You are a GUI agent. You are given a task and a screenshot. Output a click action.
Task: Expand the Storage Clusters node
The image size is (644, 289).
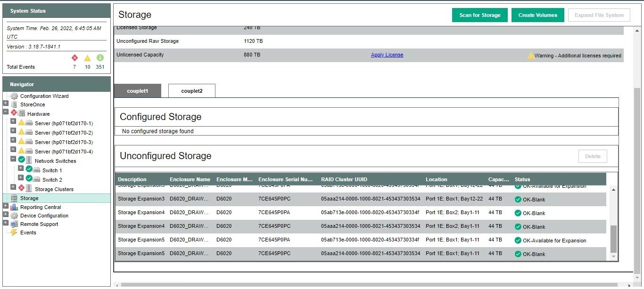[13, 187]
